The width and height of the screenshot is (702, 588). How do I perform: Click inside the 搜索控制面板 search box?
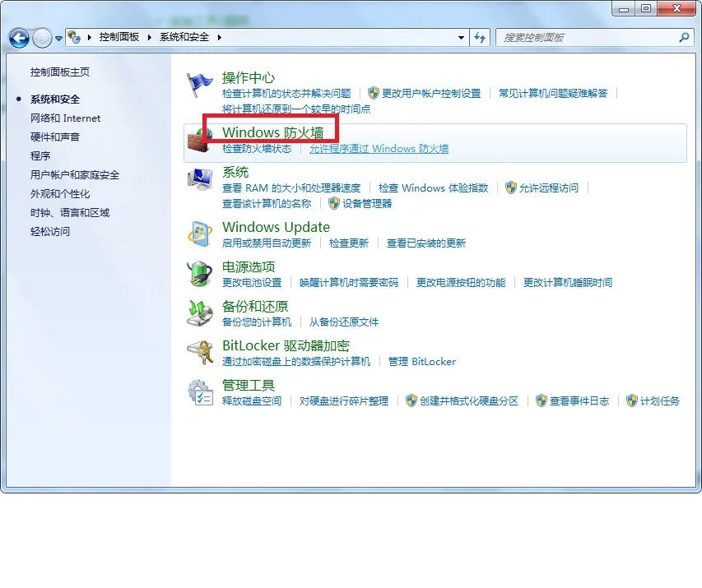(x=576, y=37)
